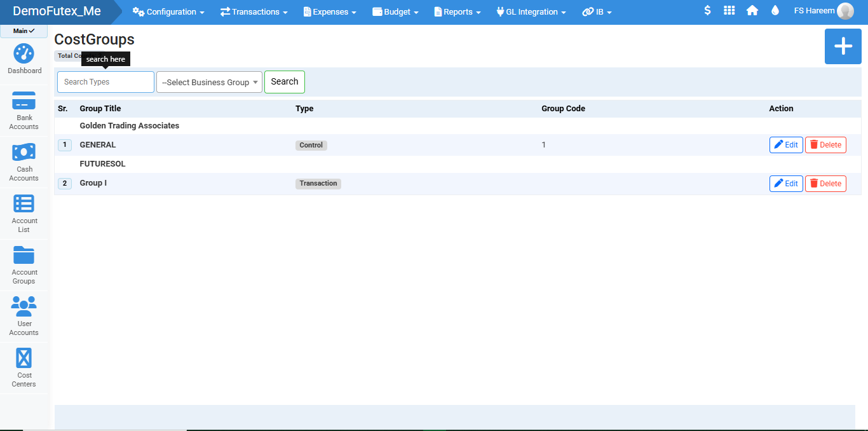Click the home icon in top bar
The width and height of the screenshot is (868, 431).
752,11
